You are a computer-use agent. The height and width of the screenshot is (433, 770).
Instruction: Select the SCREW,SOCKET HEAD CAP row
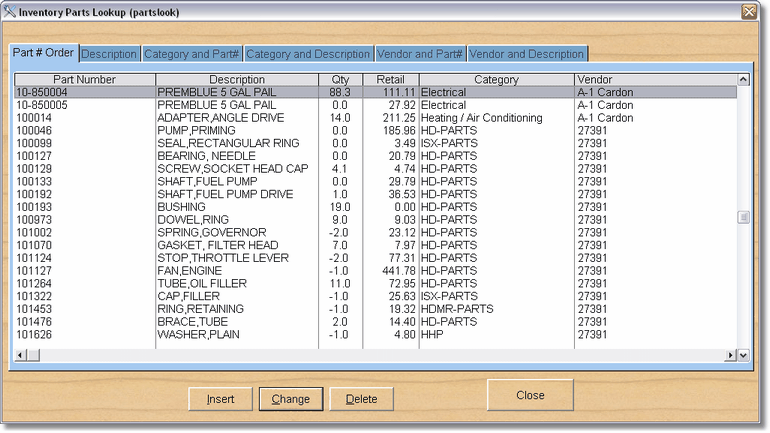click(376, 169)
